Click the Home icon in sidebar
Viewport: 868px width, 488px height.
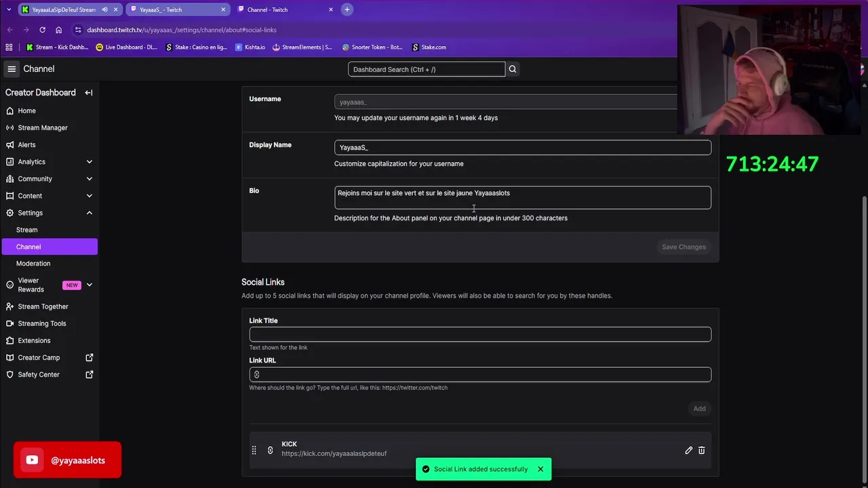9,111
